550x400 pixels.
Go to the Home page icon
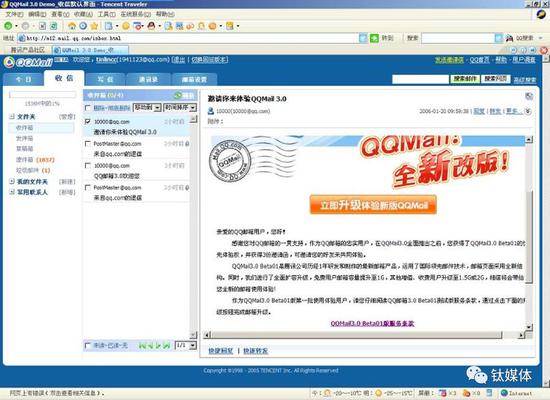click(x=72, y=26)
